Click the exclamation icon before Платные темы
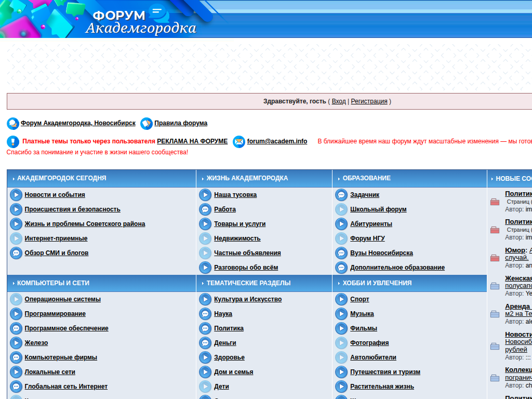 [13, 141]
